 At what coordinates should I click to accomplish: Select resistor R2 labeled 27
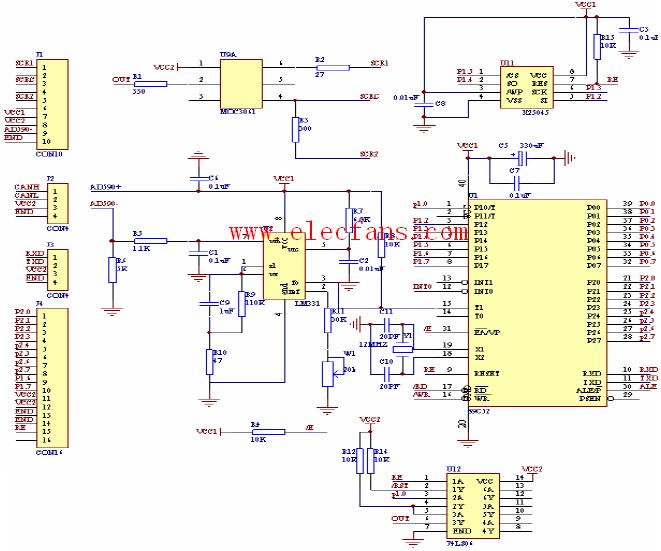click(319, 68)
